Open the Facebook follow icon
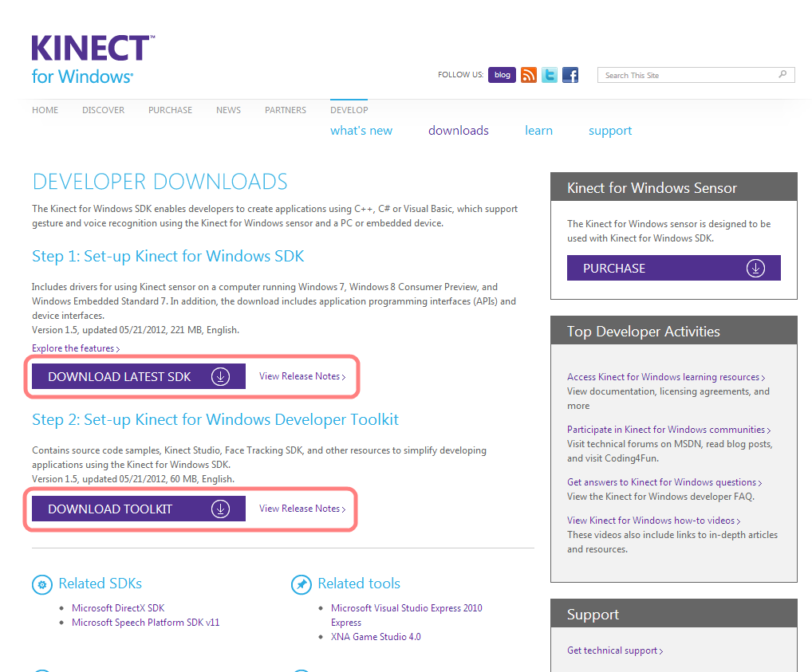 [x=570, y=74]
